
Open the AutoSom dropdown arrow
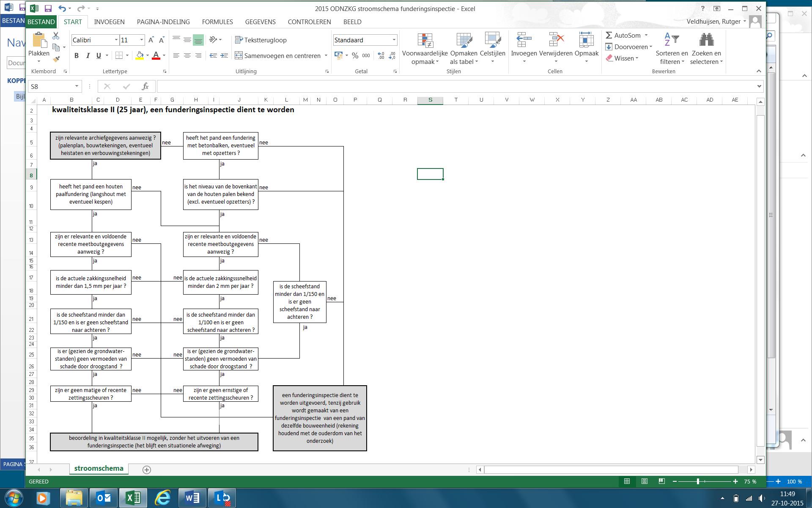tap(646, 36)
